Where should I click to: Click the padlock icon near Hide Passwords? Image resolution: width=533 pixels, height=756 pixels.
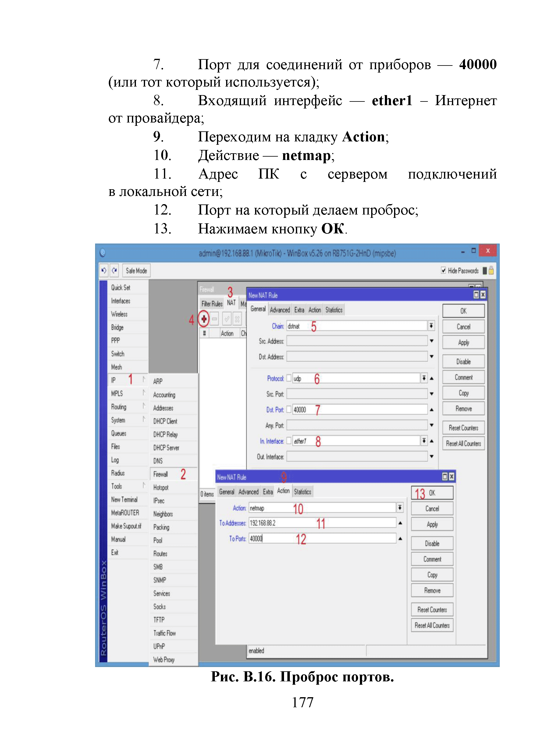coord(491,270)
